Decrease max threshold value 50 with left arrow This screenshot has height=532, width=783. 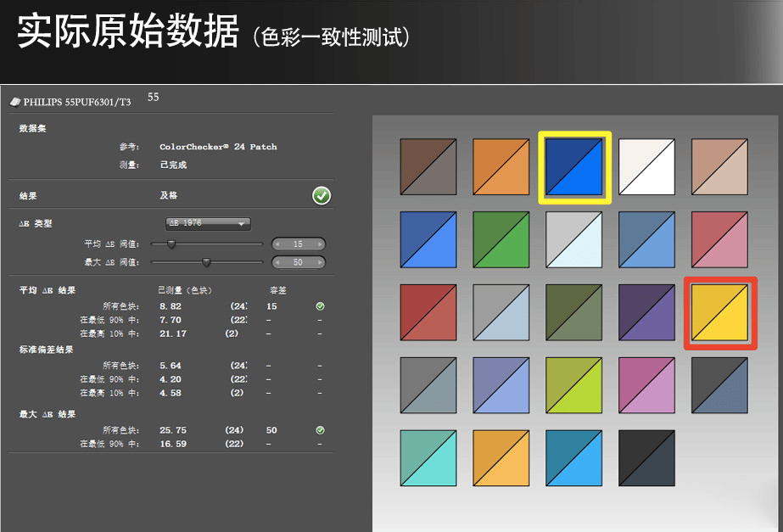tap(277, 262)
